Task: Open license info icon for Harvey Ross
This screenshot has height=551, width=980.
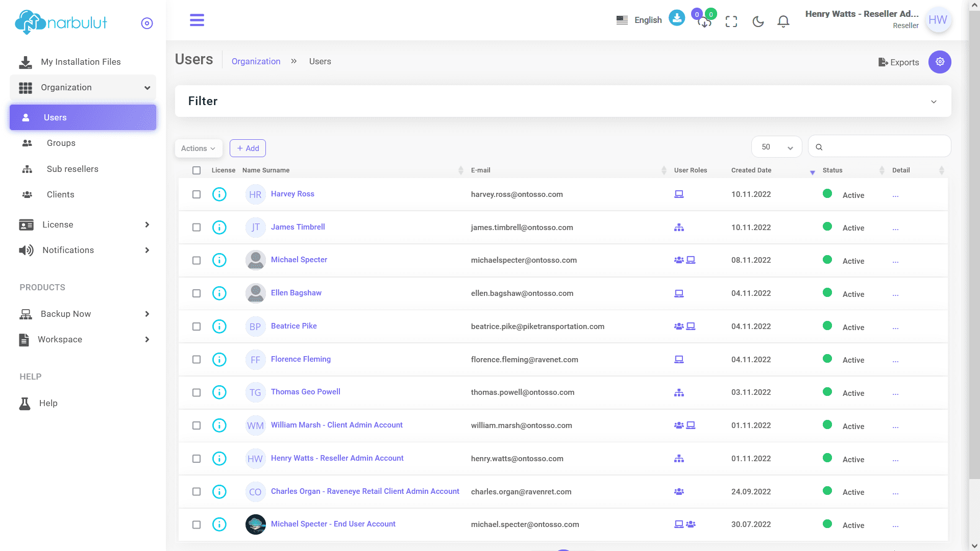Action: [x=219, y=194]
